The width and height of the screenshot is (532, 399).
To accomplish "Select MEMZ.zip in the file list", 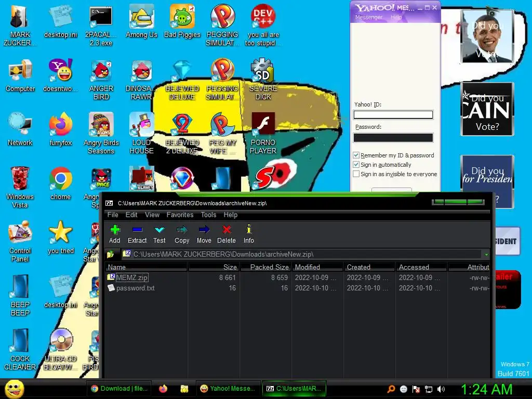I will (131, 277).
